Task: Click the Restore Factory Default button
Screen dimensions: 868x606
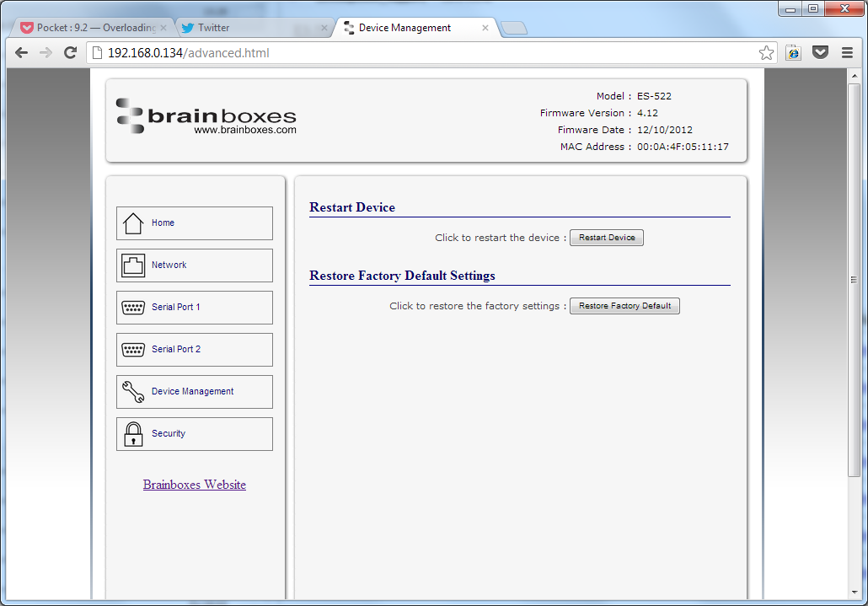Action: click(x=624, y=305)
